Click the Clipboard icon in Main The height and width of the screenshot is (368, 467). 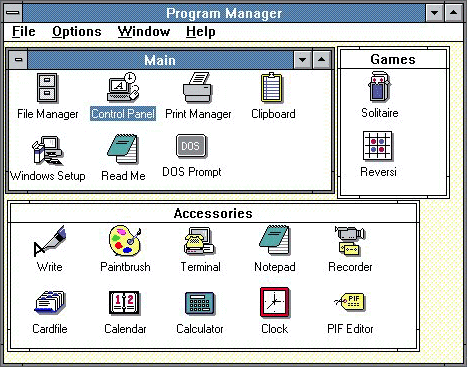(272, 87)
